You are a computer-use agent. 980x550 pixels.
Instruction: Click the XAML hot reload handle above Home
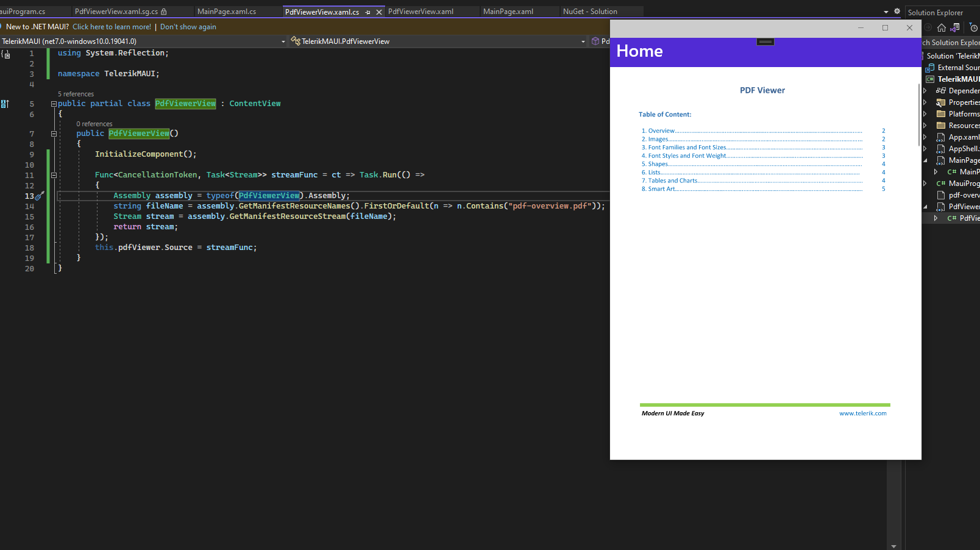[x=765, y=41]
